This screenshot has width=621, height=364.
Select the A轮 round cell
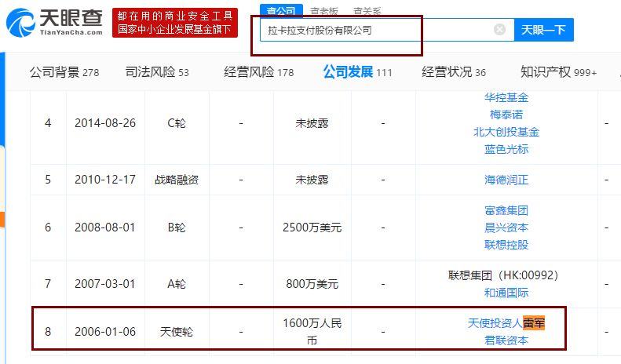(x=177, y=284)
